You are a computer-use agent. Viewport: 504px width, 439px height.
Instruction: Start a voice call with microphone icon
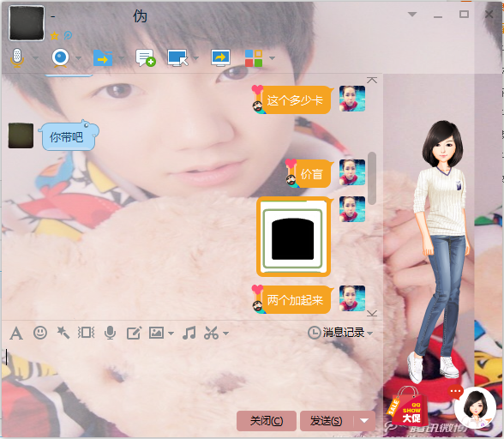pyautogui.click(x=17, y=58)
